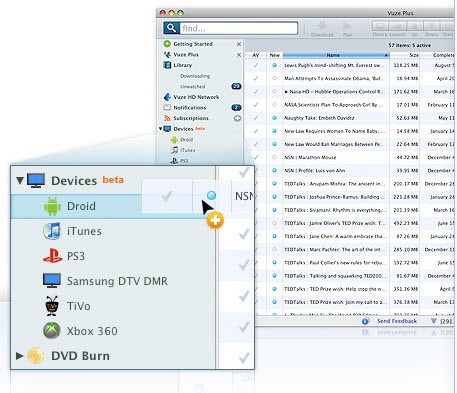Close the Vuze Plus sidebar entry
The height and width of the screenshot is (393, 457).
(239, 55)
